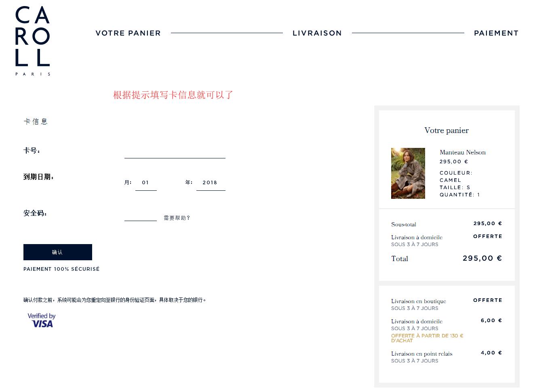Open the expiry year dropdown

coord(211,183)
